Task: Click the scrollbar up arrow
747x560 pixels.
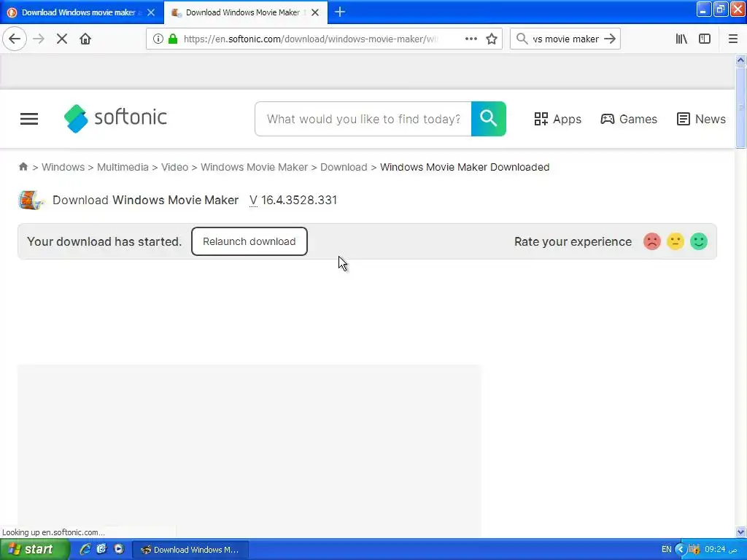Action: click(x=740, y=60)
